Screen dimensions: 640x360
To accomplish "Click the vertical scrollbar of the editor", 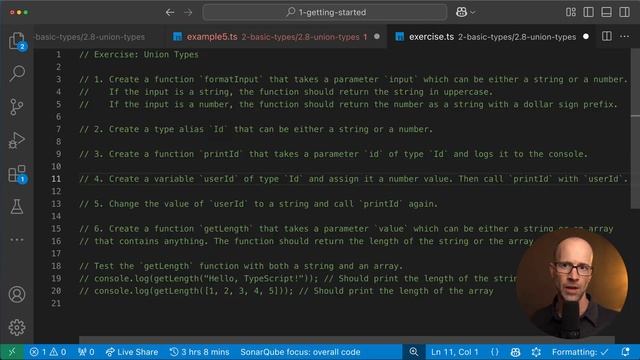I will tap(635, 129).
